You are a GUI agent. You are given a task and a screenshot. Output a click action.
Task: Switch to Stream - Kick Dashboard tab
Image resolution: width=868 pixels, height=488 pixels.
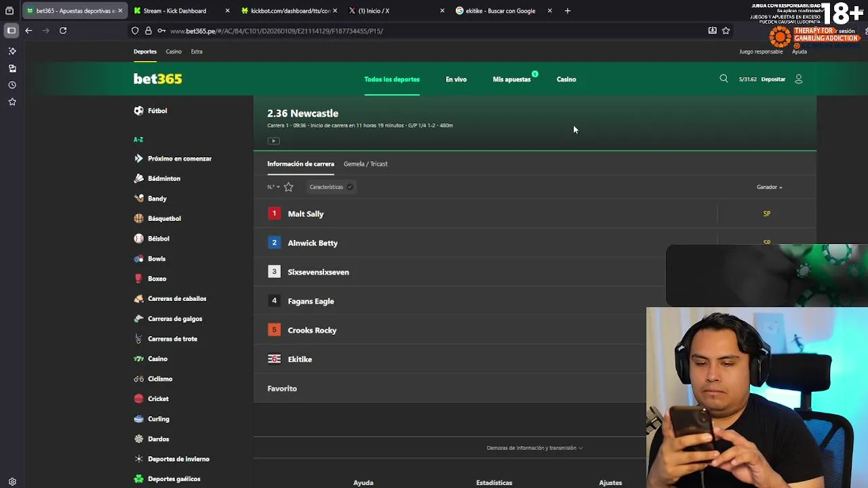(181, 11)
